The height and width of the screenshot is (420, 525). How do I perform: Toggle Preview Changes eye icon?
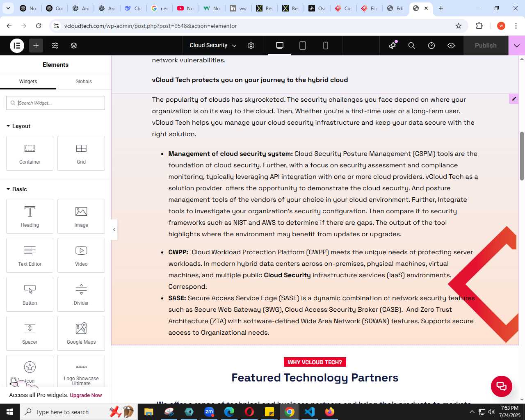(451, 46)
